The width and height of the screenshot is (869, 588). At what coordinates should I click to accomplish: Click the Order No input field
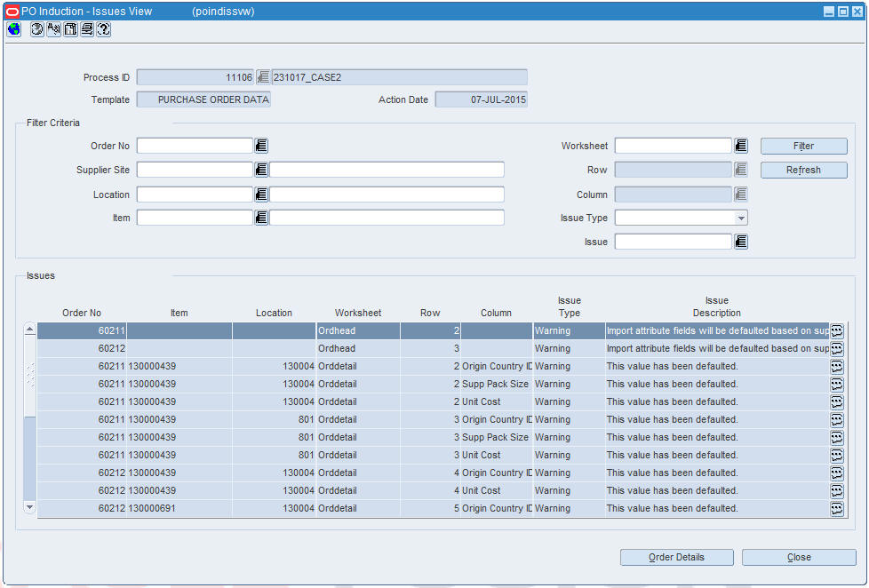[195, 146]
